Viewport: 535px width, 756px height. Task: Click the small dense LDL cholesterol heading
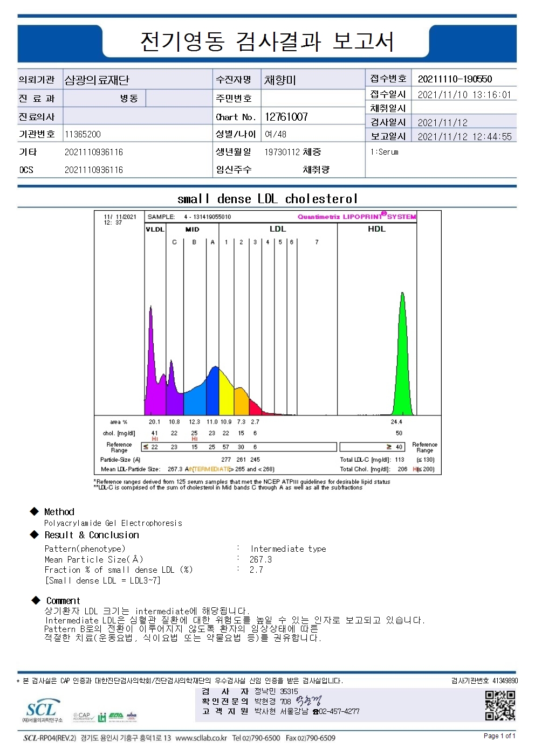[267, 199]
